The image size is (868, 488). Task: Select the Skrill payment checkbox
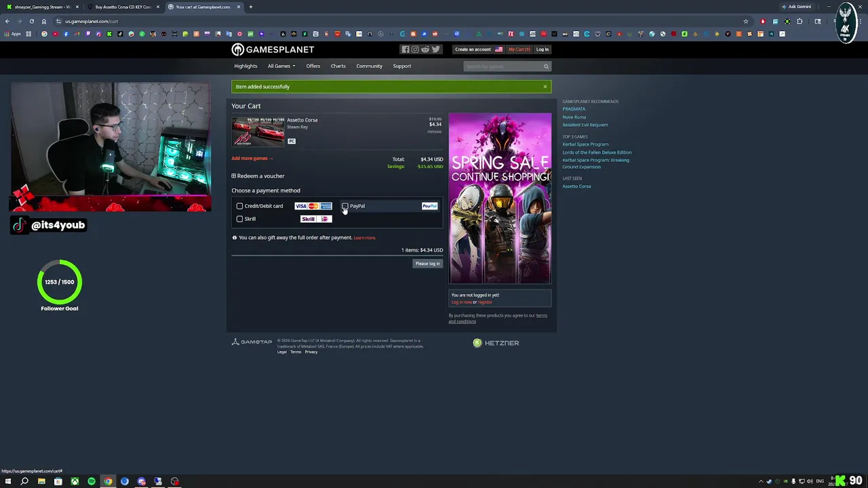[x=239, y=219]
